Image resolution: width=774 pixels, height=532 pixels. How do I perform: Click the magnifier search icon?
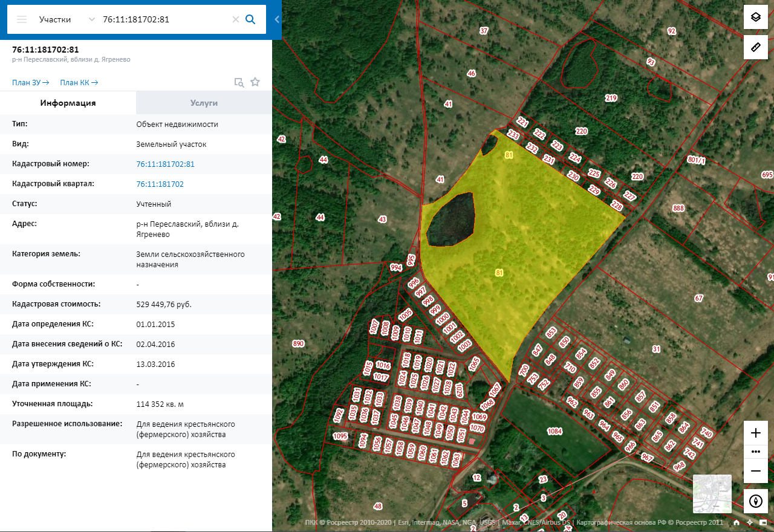point(250,19)
